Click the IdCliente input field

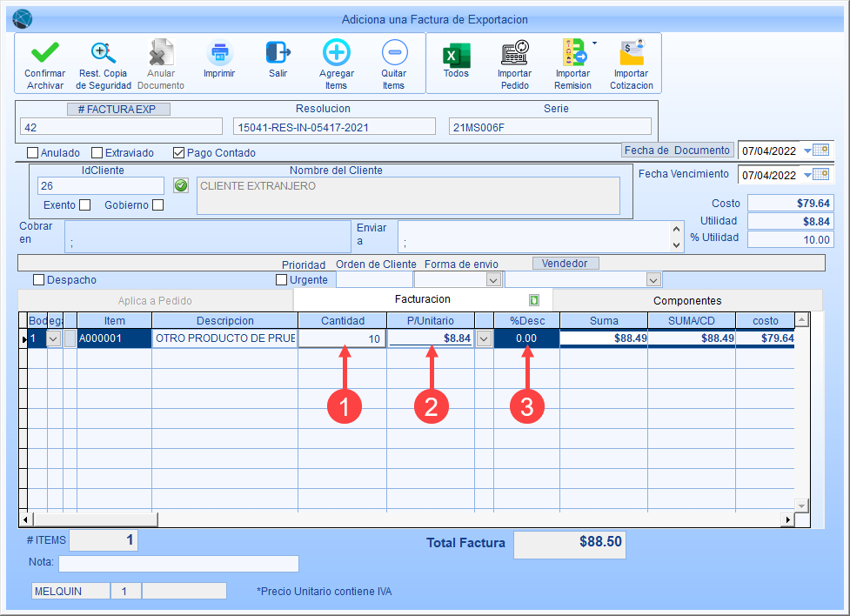(101, 186)
